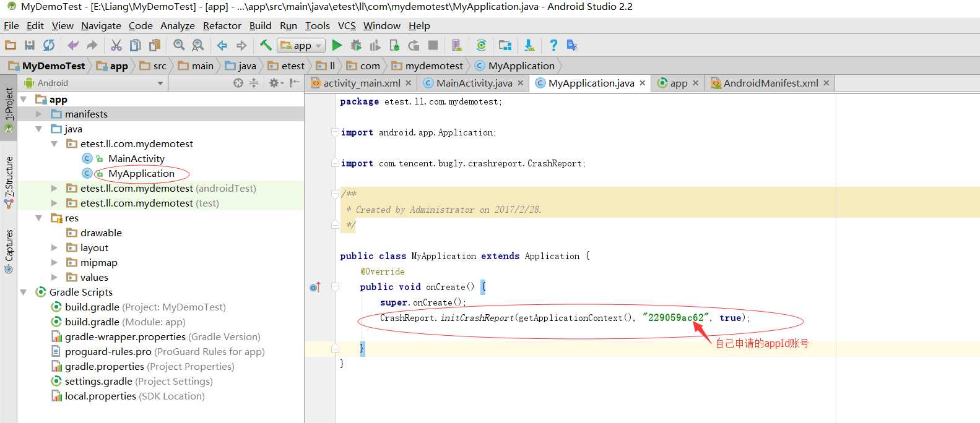This screenshot has width=980, height=423.
Task: Close the MyApplication.java tab
Action: [x=643, y=83]
